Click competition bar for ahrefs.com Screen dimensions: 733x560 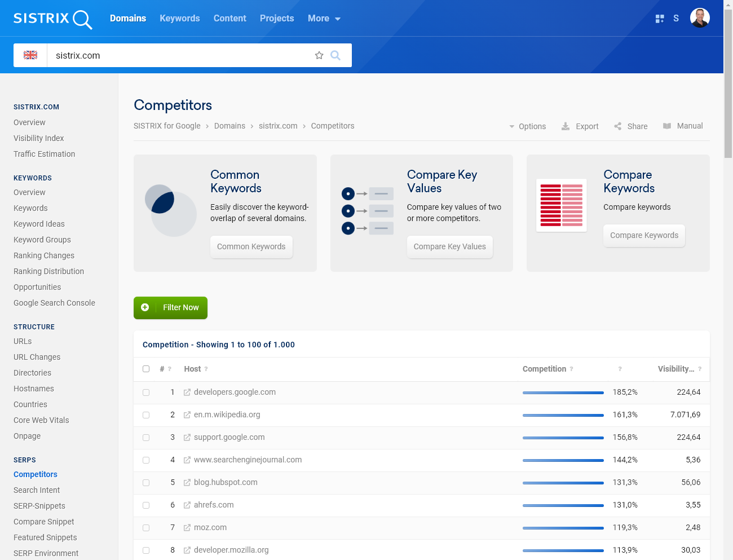[x=563, y=505]
